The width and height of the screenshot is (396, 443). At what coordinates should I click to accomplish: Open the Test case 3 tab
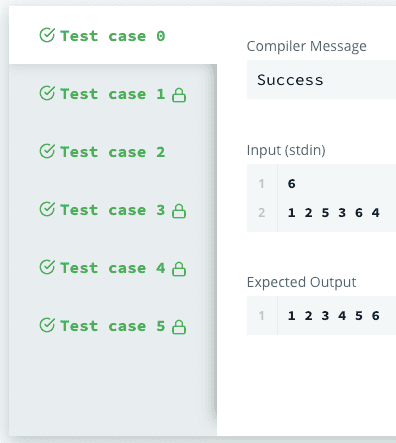point(113,210)
